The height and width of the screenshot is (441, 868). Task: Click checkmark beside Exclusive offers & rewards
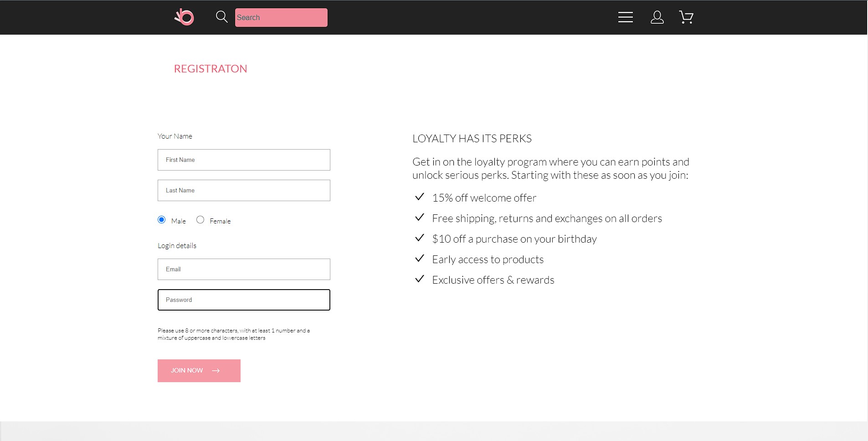click(x=420, y=279)
